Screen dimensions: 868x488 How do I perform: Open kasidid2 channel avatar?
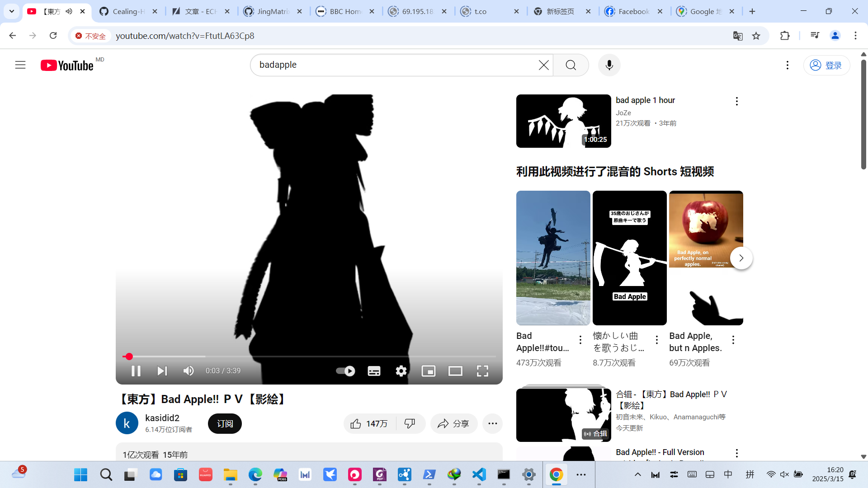point(127,423)
